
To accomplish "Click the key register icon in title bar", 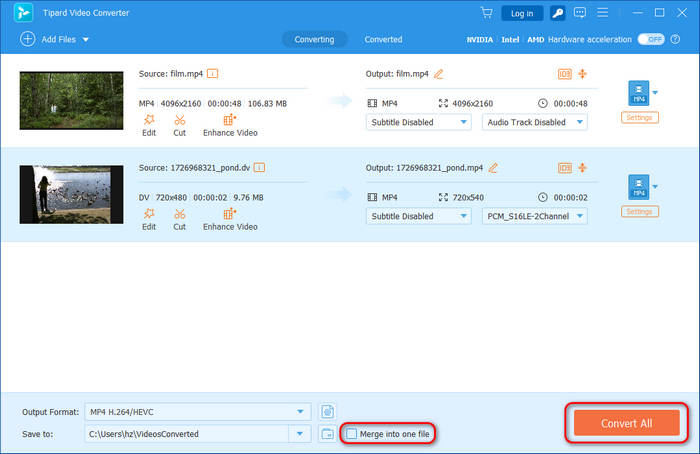I will tap(556, 13).
